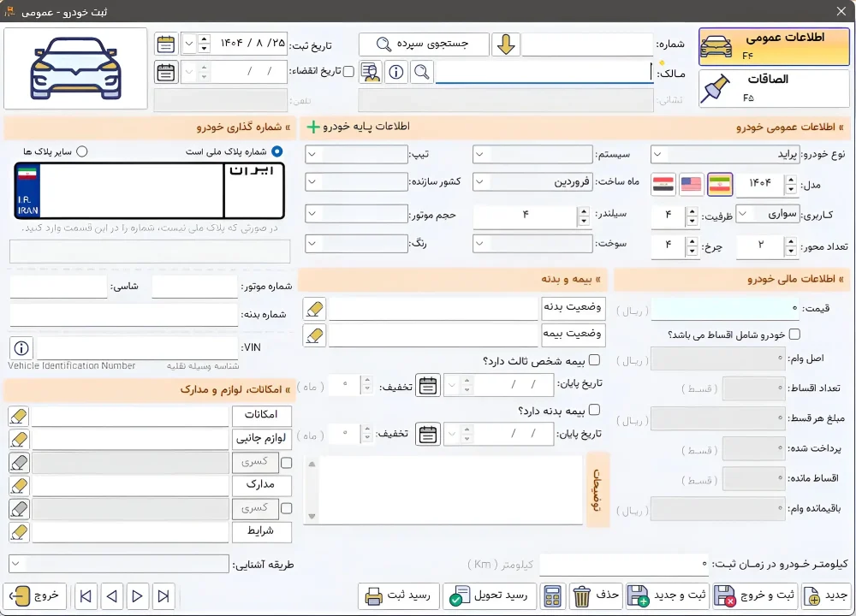
Task: Click the magnifier search icon next to owner field
Action: pos(421,72)
